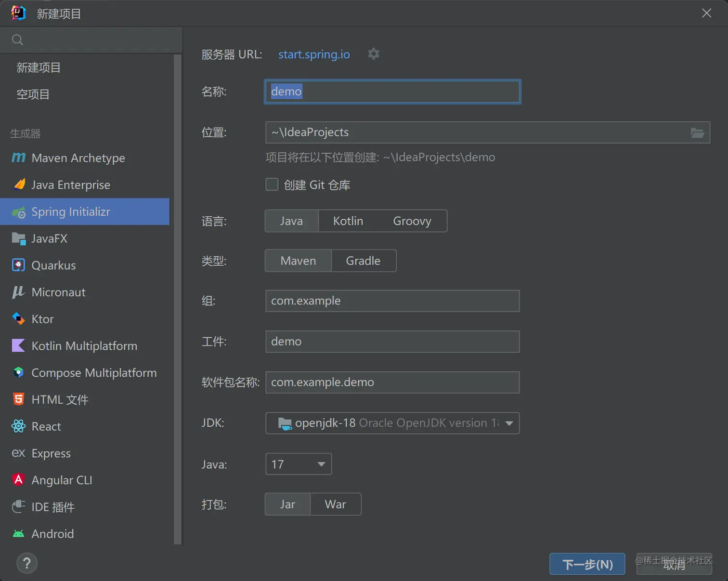Click the Spring Initializr leaf icon
Screen dimensions: 728x581
point(19,212)
